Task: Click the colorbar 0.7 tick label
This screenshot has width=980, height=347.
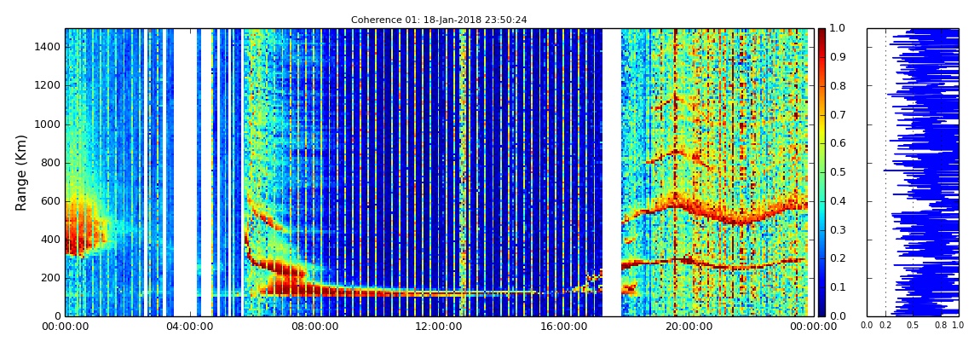Action: [x=836, y=114]
